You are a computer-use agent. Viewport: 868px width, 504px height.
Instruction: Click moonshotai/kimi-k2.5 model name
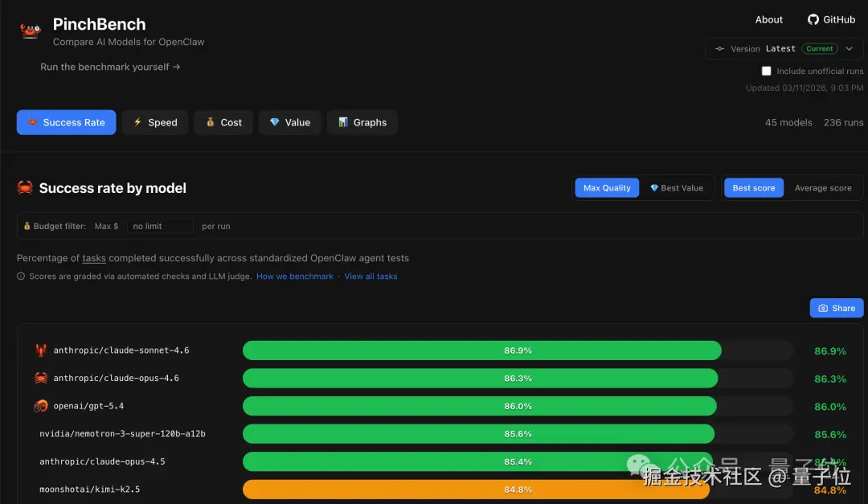pyautogui.click(x=90, y=489)
